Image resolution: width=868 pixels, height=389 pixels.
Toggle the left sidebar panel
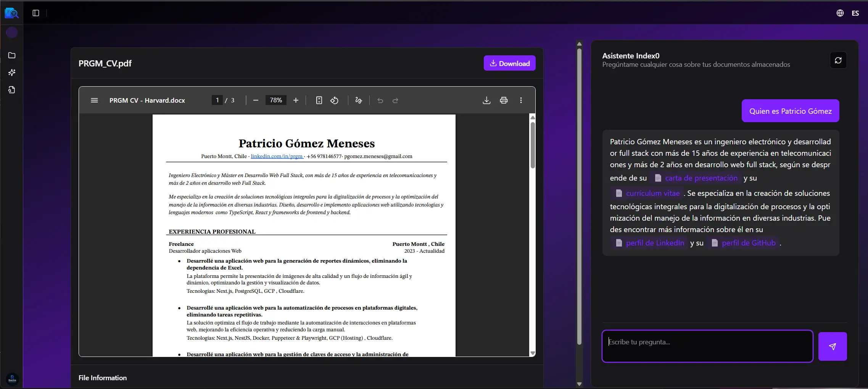[36, 13]
